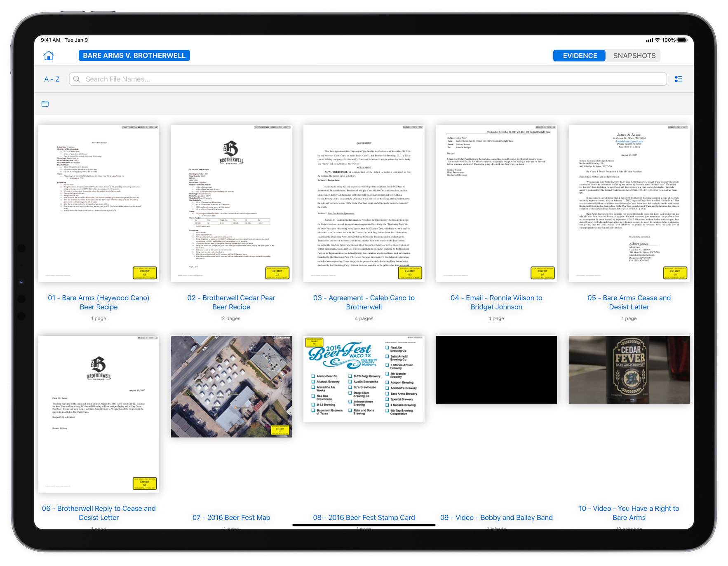Open the folder browser icon

45,104
